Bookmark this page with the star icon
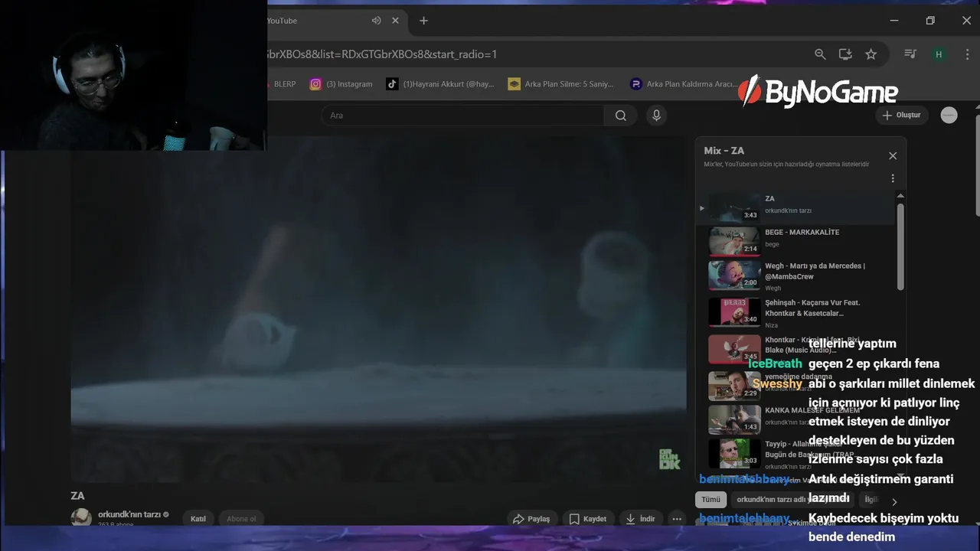Viewport: 980px width, 551px height. click(x=871, y=54)
